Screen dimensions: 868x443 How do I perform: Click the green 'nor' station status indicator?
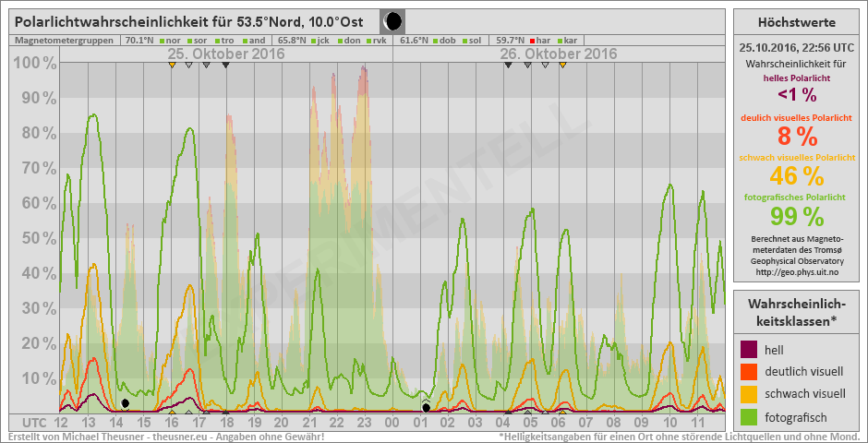click(x=161, y=41)
